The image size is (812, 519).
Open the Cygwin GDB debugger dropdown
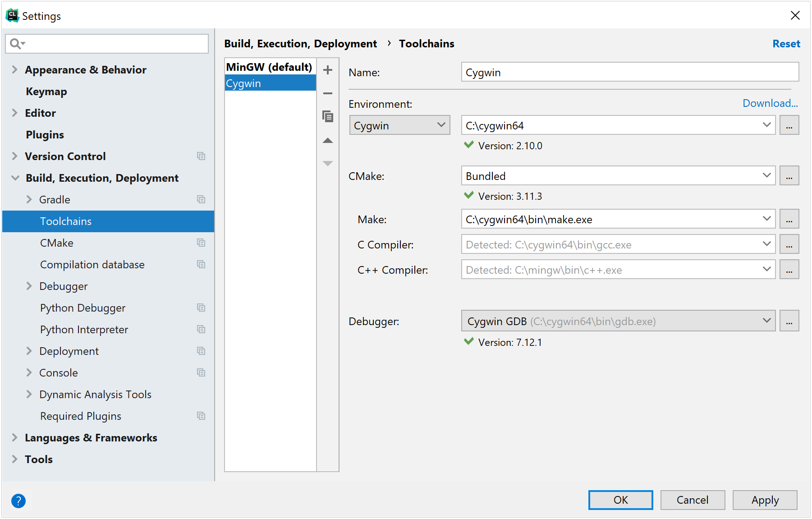point(618,321)
